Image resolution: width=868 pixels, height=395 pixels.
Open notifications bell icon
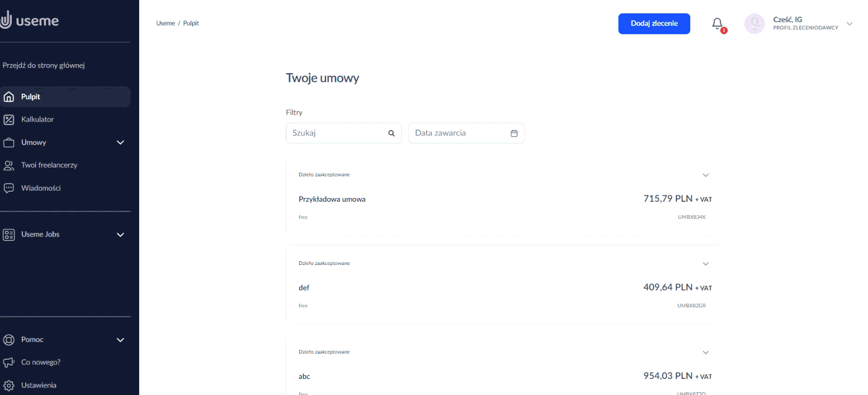(x=717, y=24)
